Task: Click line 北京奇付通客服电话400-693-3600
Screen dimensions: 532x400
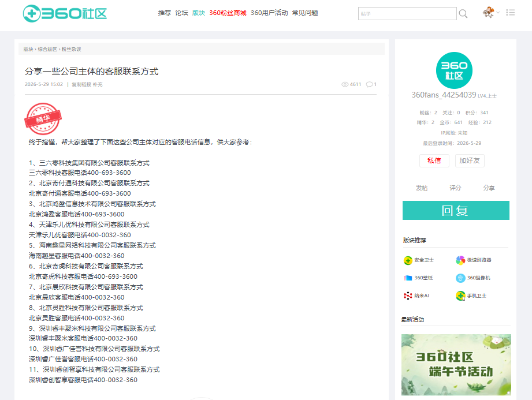Action: pyautogui.click(x=80, y=193)
